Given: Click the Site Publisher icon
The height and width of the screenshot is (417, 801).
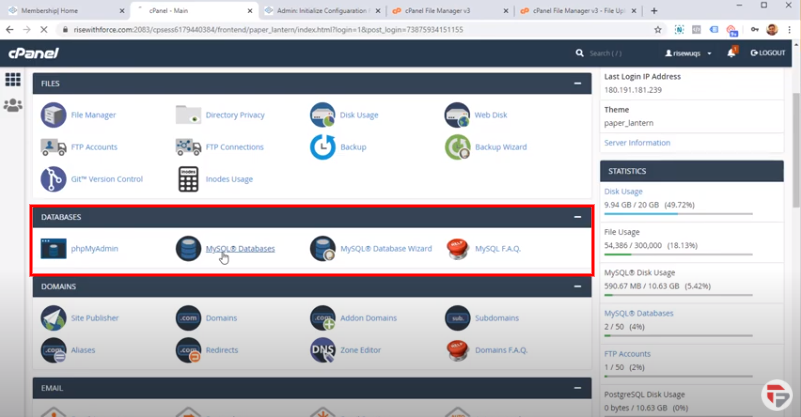Looking at the screenshot, I should (53, 318).
